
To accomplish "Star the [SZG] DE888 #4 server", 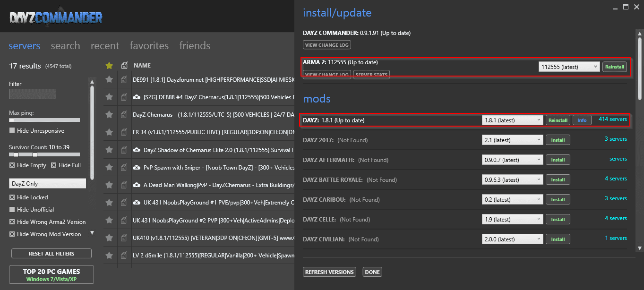I will (x=109, y=97).
